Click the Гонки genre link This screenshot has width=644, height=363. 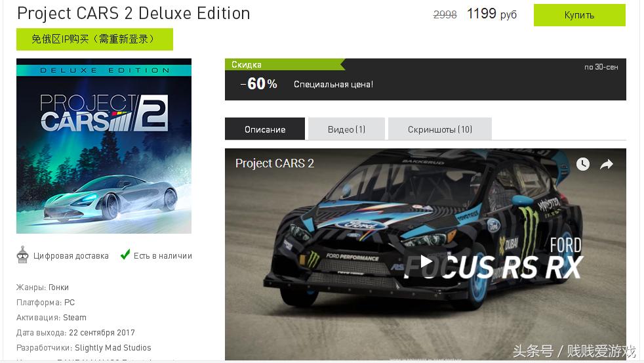(58, 288)
